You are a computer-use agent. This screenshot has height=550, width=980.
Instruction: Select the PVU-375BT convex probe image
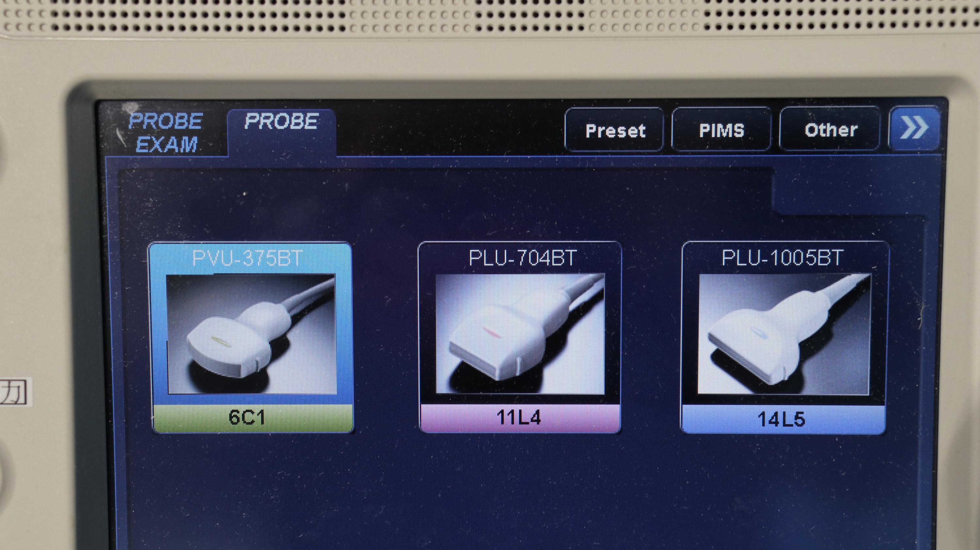click(x=252, y=334)
